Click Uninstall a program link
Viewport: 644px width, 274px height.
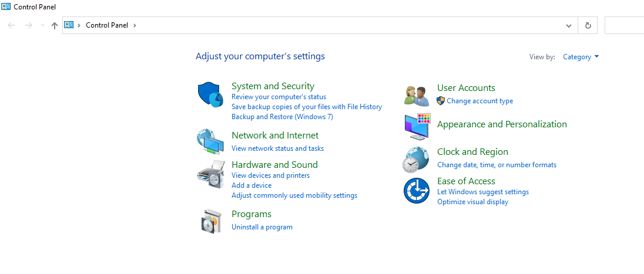point(262,227)
